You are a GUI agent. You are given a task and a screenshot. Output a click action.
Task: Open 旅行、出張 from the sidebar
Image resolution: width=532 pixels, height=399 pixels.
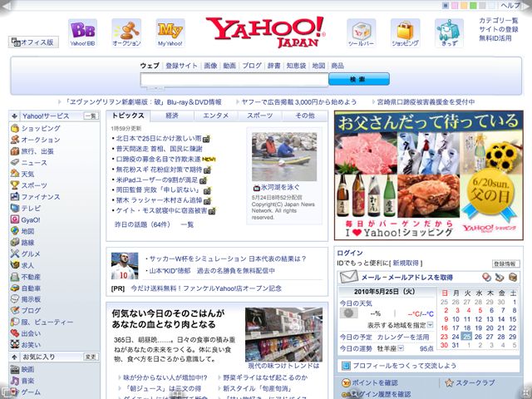(x=37, y=151)
